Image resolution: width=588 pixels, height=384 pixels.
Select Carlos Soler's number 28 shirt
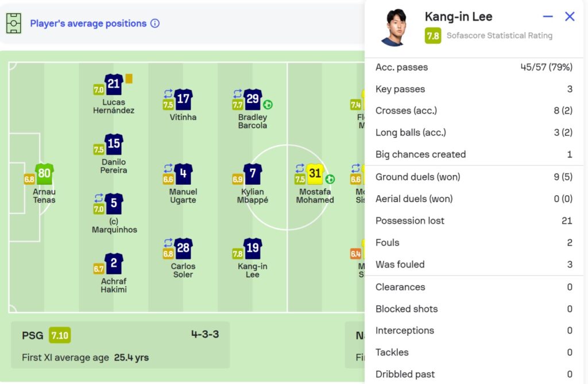pyautogui.click(x=183, y=249)
